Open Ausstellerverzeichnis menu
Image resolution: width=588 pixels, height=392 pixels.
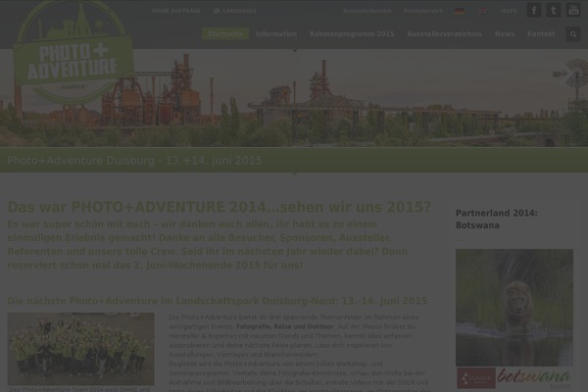(444, 34)
